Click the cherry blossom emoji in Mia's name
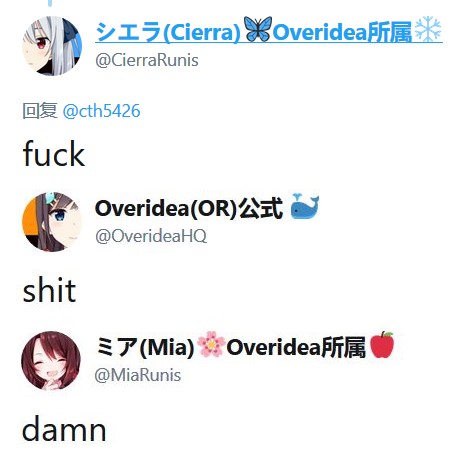461x464 pixels. click(x=210, y=344)
